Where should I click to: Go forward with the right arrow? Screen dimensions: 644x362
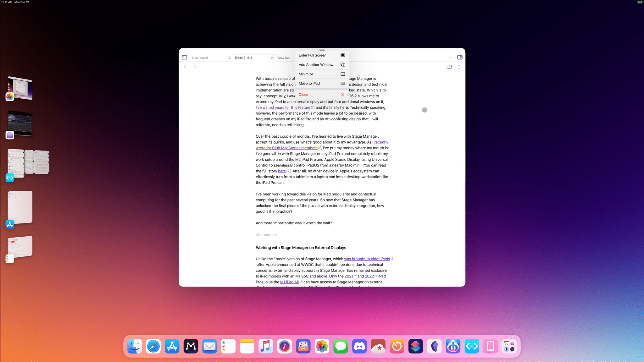pyautogui.click(x=194, y=67)
